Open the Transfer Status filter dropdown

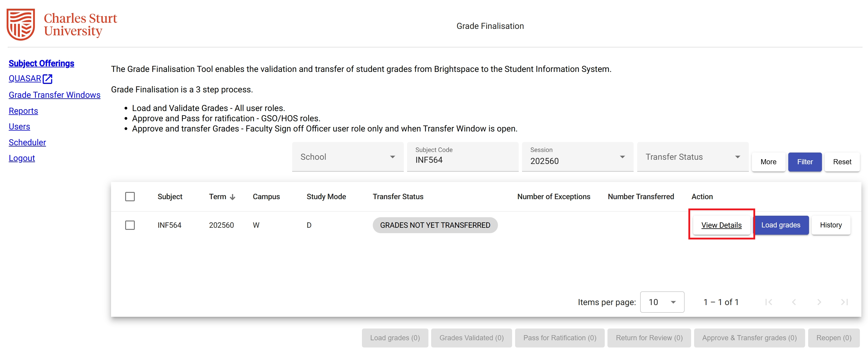pyautogui.click(x=693, y=157)
